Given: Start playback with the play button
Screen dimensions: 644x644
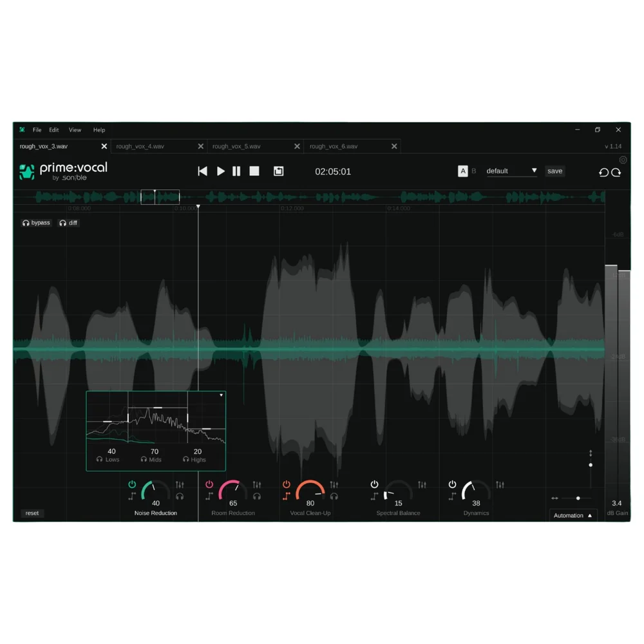Looking at the screenshot, I should click(220, 171).
